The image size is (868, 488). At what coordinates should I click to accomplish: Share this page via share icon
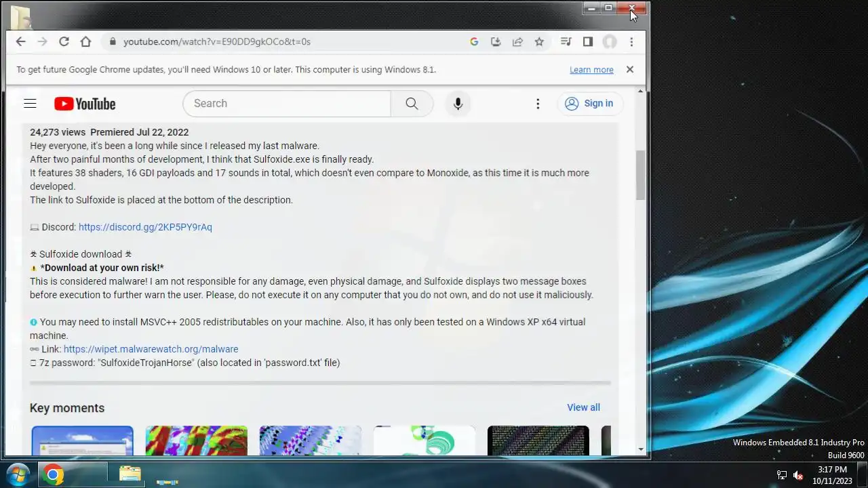517,42
